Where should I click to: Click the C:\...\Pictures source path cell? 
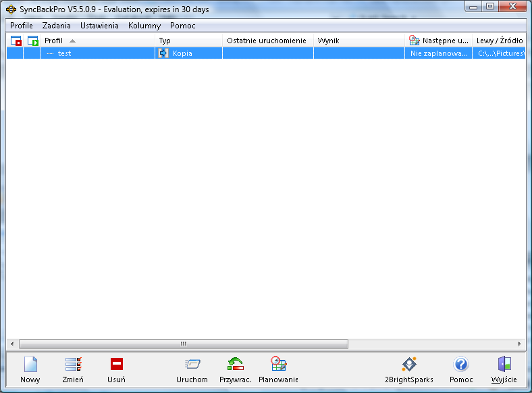500,53
